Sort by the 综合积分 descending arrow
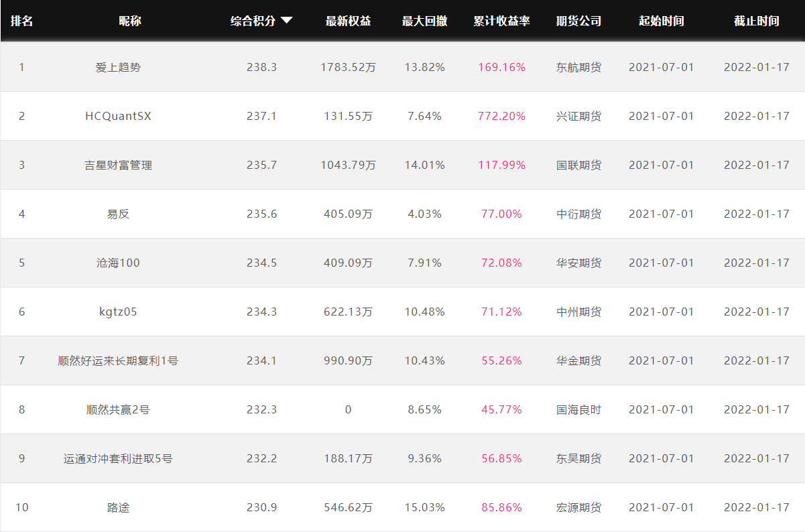Image resolution: width=805 pixels, height=532 pixels. (x=286, y=21)
